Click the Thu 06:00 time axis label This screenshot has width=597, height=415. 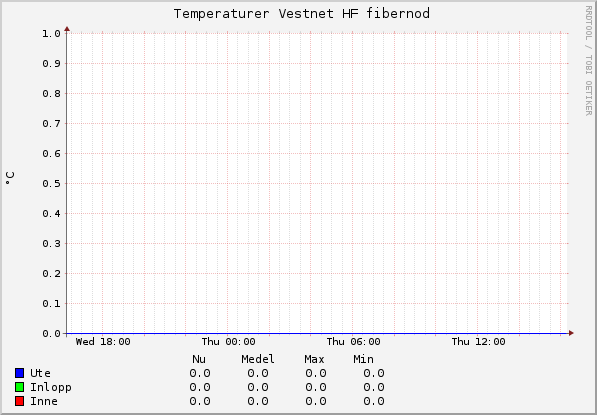coord(353,342)
